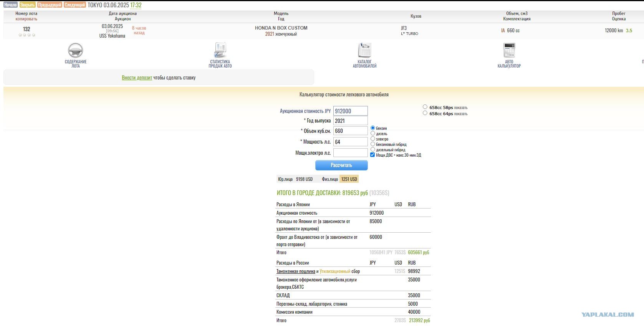Click the 3.5 auction grade
The height and width of the screenshot is (326, 644).
click(x=629, y=31)
